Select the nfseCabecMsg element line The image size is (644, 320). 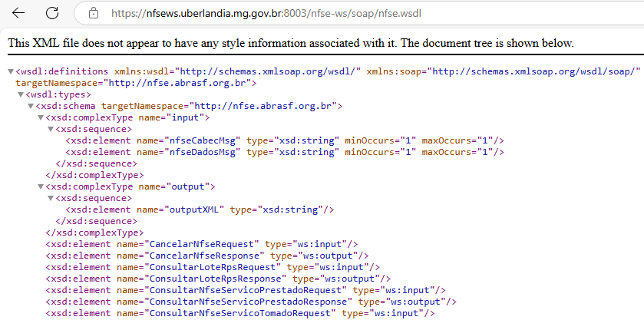(x=285, y=140)
